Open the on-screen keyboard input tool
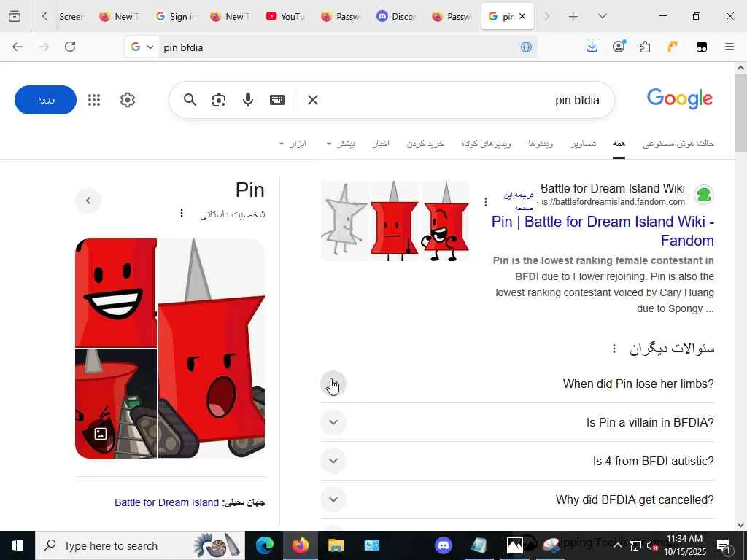Image resolution: width=747 pixels, height=560 pixels. [277, 99]
